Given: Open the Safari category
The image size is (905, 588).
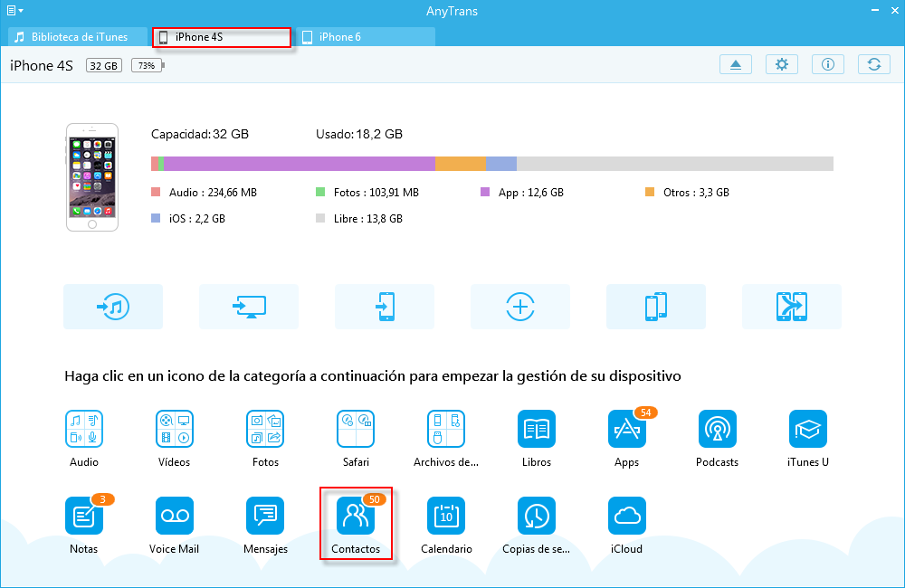Looking at the screenshot, I should pyautogui.click(x=356, y=429).
